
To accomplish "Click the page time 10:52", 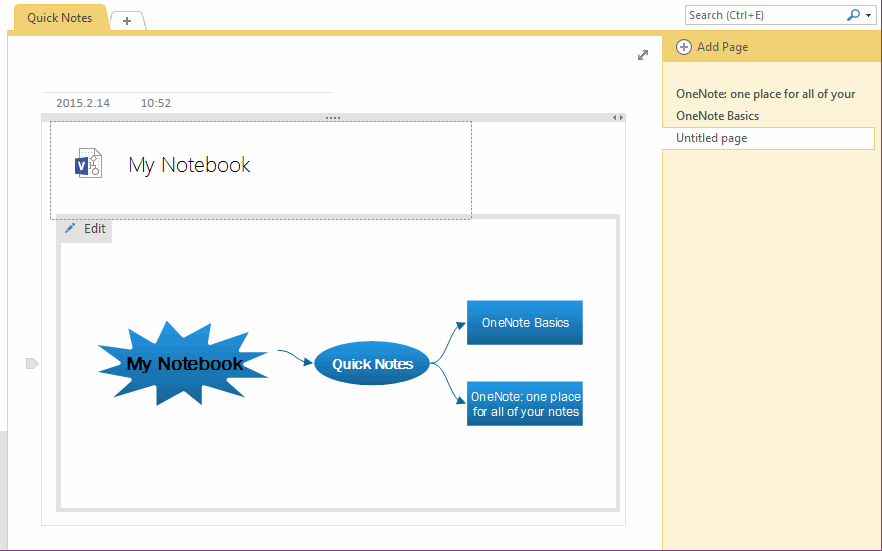I will [x=156, y=103].
